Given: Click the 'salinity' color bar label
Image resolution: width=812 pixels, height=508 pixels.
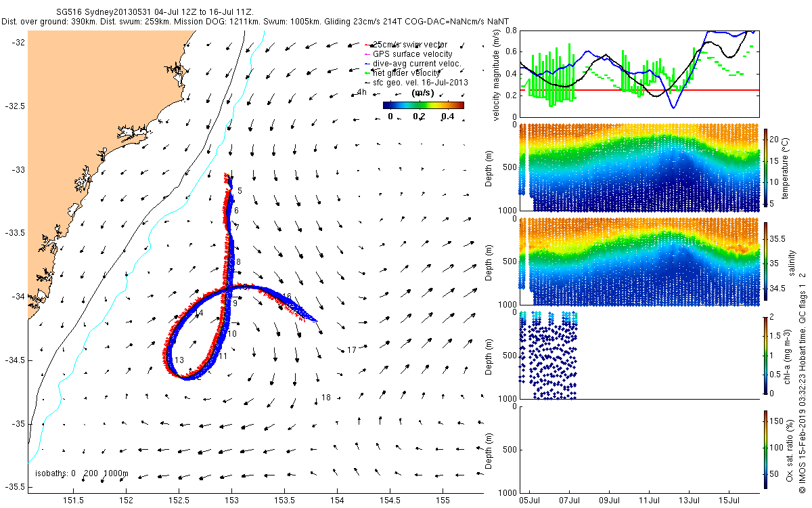Looking at the screenshot, I should pyautogui.click(x=792, y=261).
